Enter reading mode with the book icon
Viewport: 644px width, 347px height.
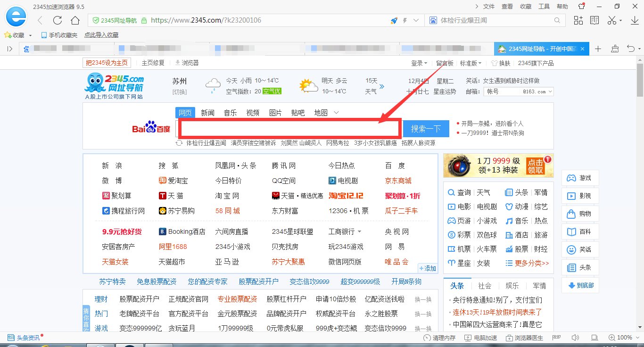click(x=594, y=20)
